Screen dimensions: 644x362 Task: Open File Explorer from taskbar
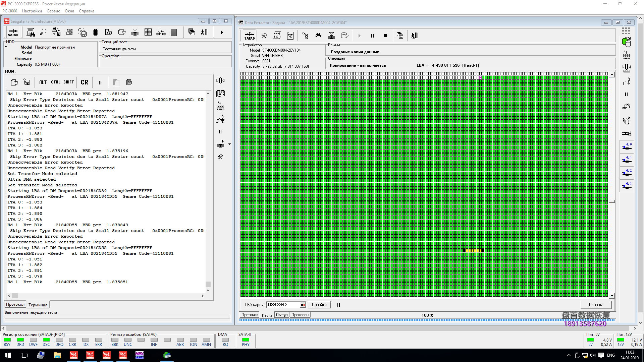(x=57, y=355)
